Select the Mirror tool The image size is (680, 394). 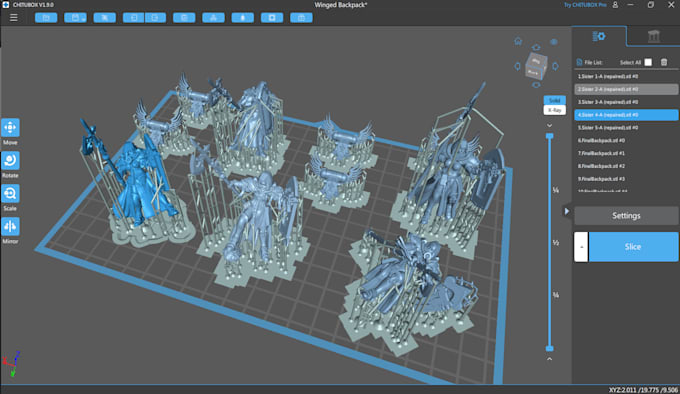point(10,227)
